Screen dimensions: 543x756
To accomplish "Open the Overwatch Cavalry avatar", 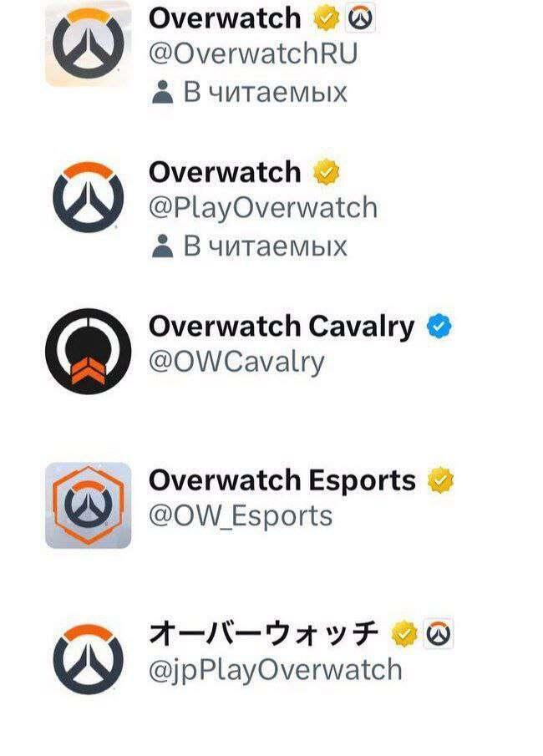I will click(89, 352).
